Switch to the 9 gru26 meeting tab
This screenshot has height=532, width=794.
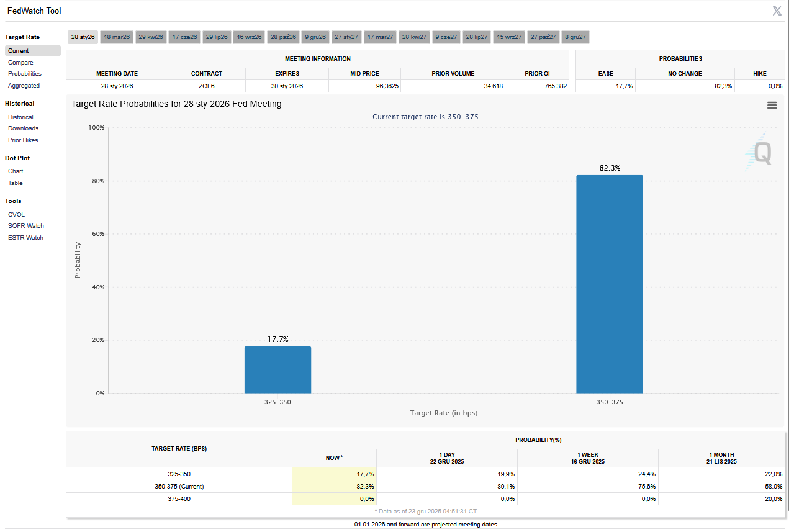coord(315,37)
